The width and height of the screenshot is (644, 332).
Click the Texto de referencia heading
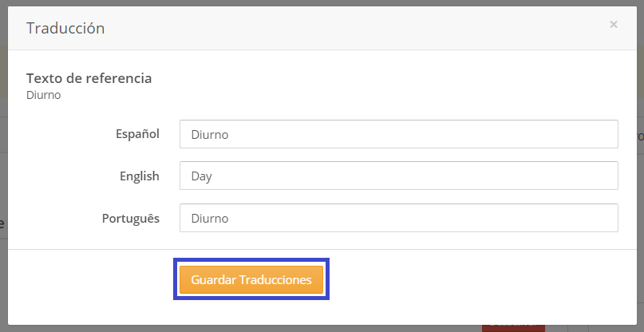point(89,78)
